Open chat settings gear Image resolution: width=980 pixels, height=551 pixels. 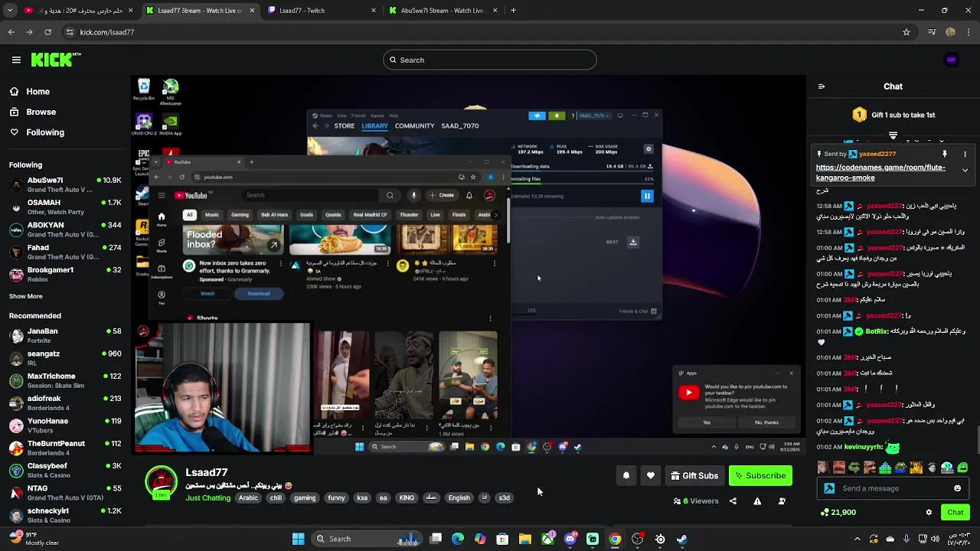(929, 512)
